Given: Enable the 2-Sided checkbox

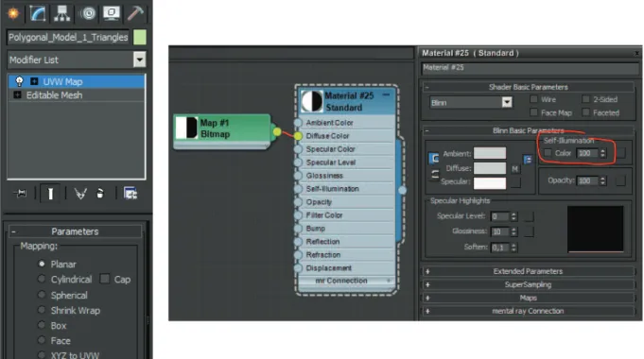Looking at the screenshot, I should click(x=585, y=99).
